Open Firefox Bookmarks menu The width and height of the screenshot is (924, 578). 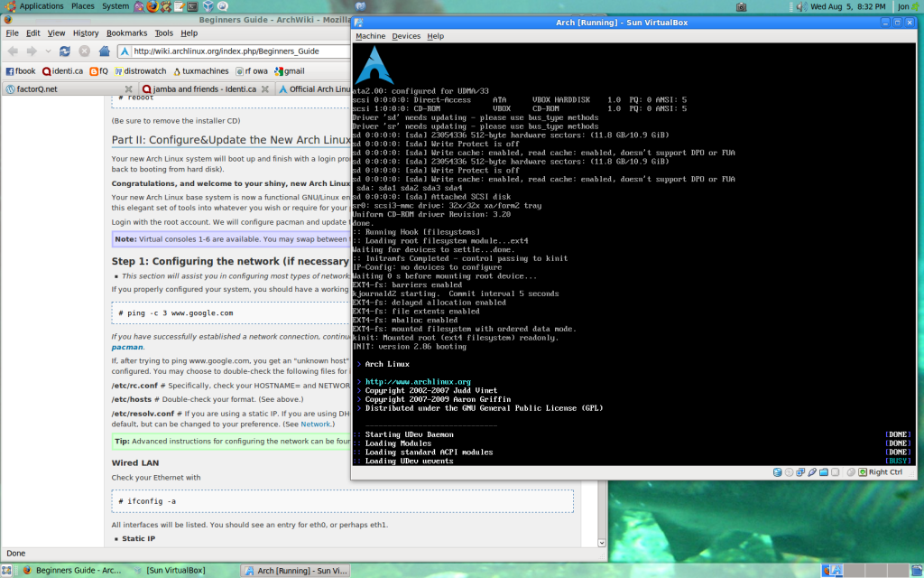126,33
